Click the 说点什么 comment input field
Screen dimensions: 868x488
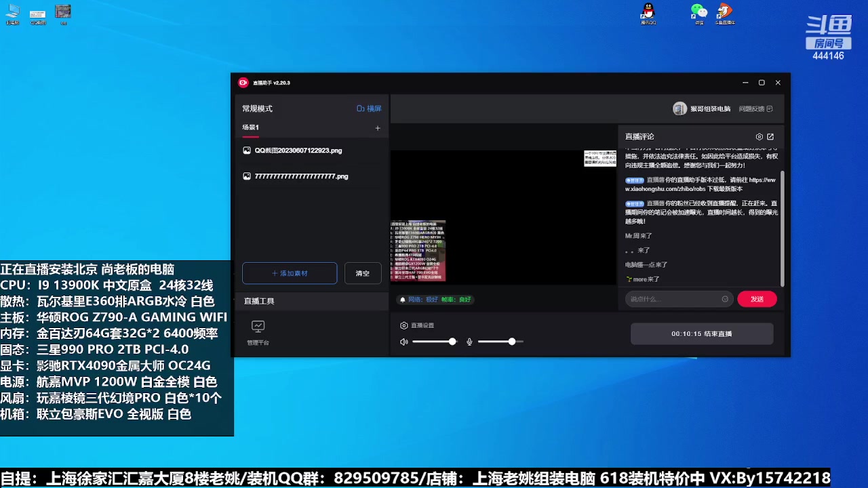tap(679, 299)
